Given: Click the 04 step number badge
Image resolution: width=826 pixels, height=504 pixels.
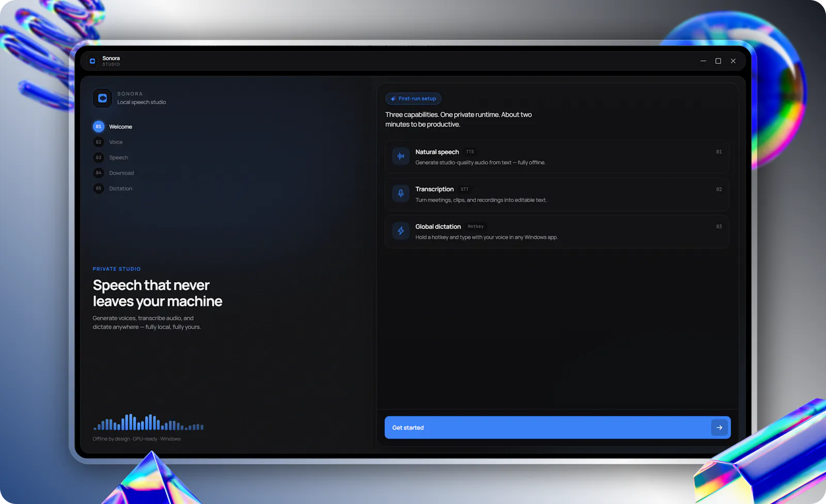Looking at the screenshot, I should 99,173.
